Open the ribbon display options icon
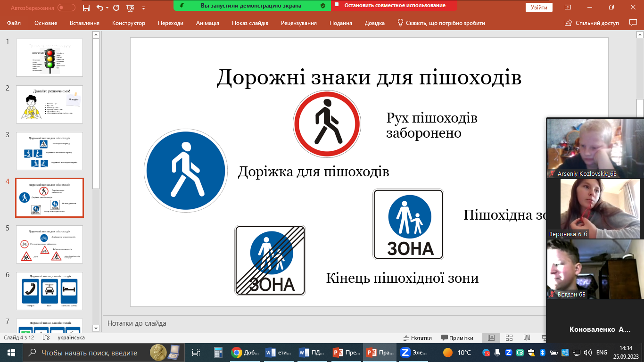 pos(568,8)
